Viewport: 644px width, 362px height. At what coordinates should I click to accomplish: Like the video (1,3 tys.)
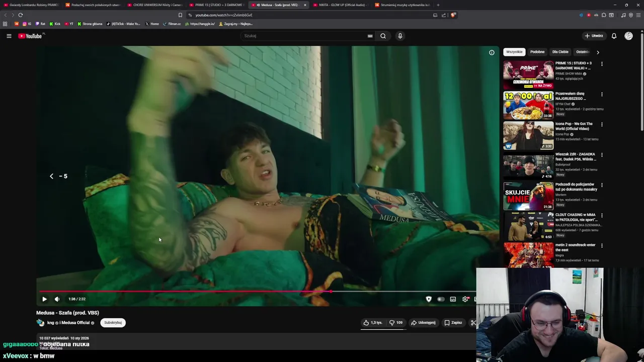tap(372, 323)
